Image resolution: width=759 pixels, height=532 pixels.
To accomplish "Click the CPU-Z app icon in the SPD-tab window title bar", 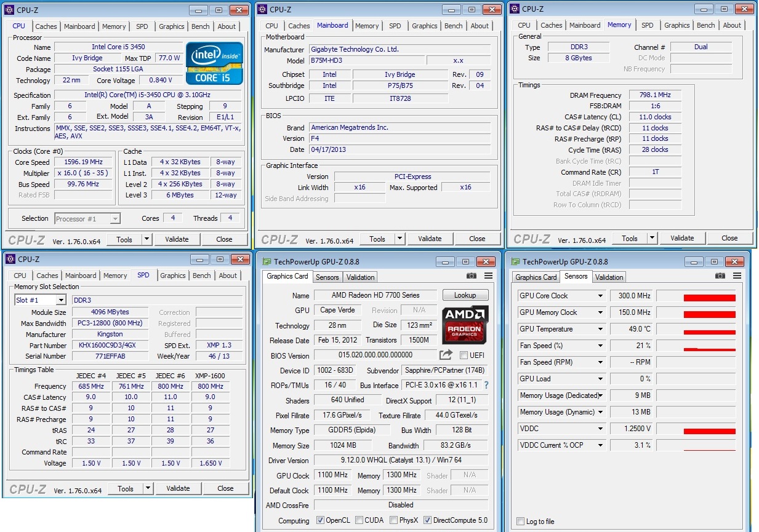I will coord(10,260).
